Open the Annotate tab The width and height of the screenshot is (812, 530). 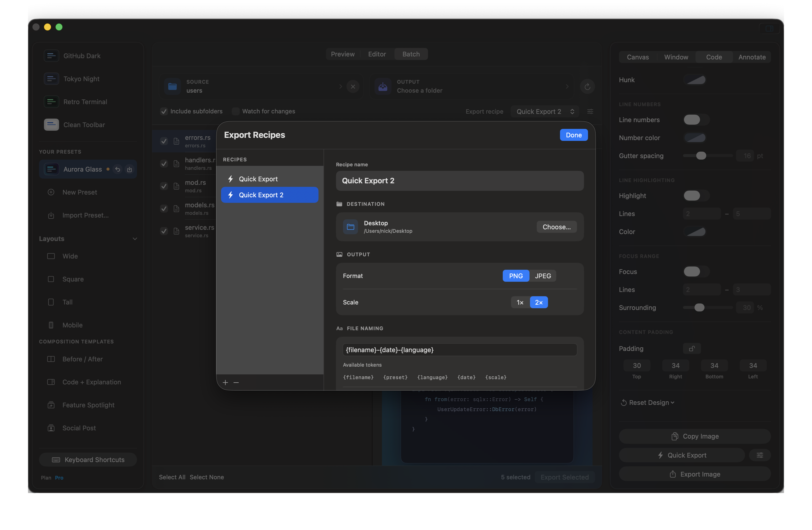pos(751,57)
